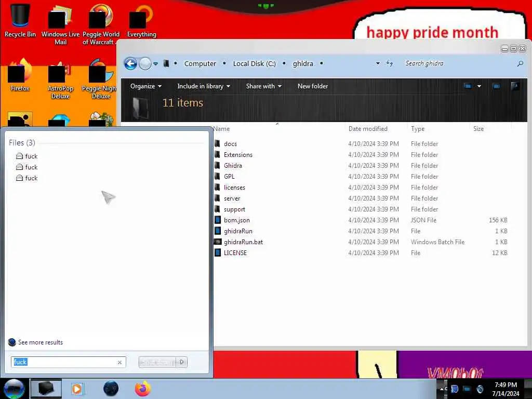Screen dimensions: 532x399
Task: Click the taskbar clock showing 7:49 PM
Action: pyautogui.click(x=506, y=389)
